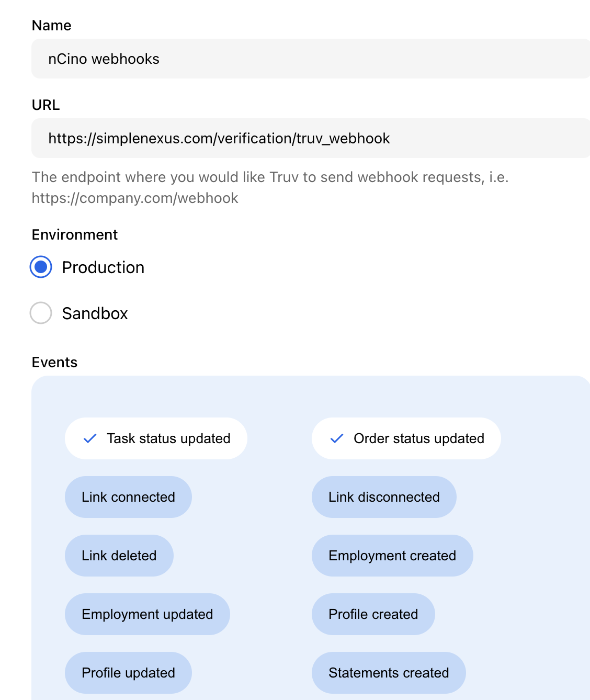Click the webhook endpoint helper text
The image size is (590, 700).
(x=270, y=187)
